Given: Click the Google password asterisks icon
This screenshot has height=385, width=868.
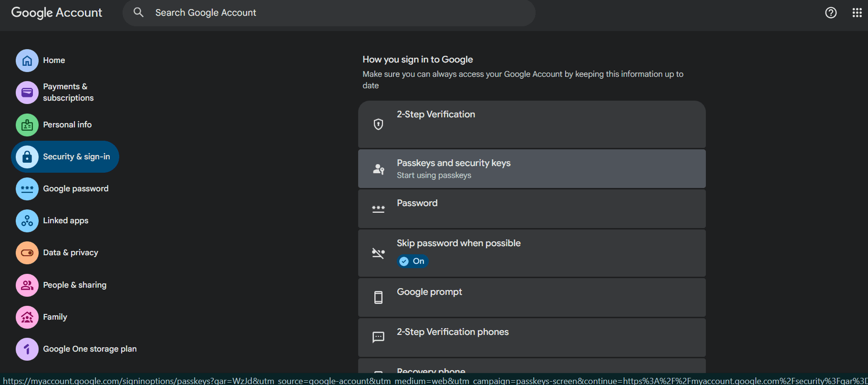Looking at the screenshot, I should pos(27,189).
